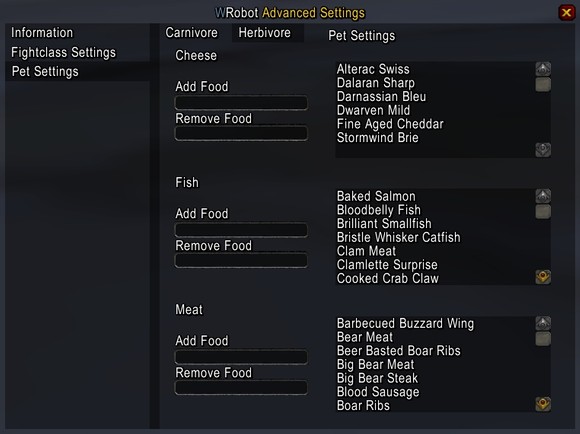
Task: Click scroll-up arrow in Fish list
Action: pyautogui.click(x=543, y=196)
